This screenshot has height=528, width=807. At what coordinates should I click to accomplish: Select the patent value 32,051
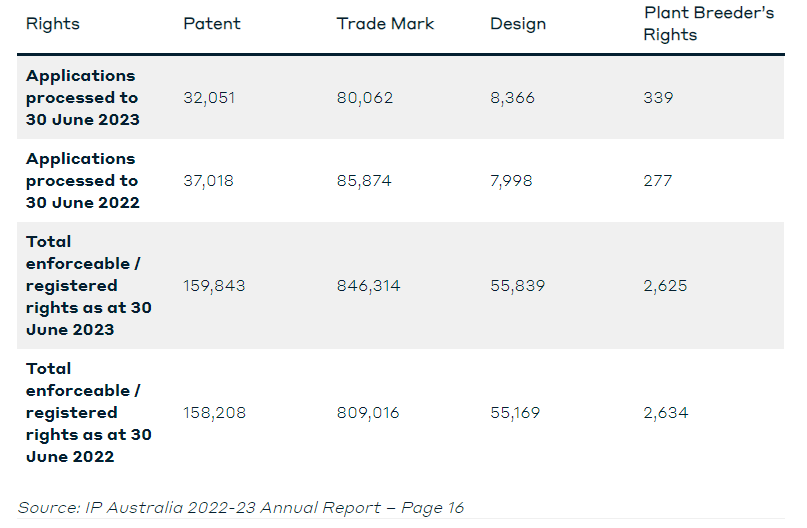click(209, 98)
